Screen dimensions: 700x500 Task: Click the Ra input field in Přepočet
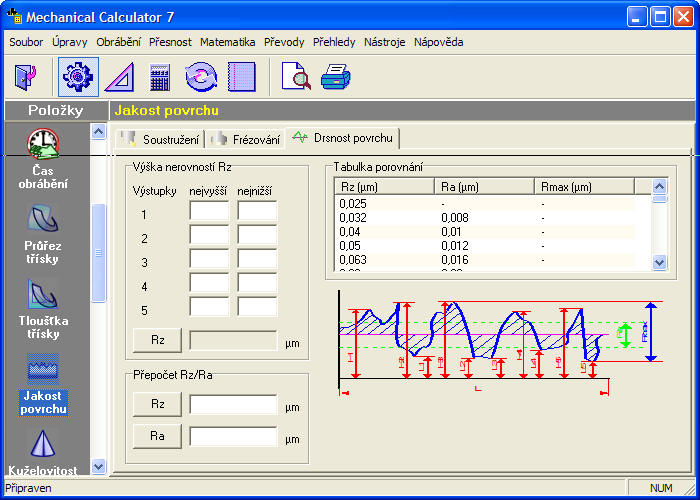(x=233, y=437)
